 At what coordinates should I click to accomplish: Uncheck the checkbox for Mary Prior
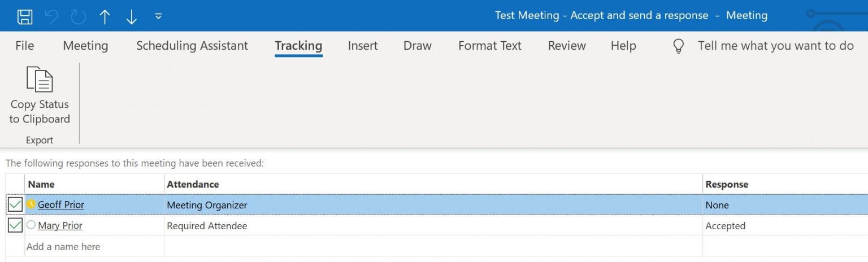click(x=15, y=225)
